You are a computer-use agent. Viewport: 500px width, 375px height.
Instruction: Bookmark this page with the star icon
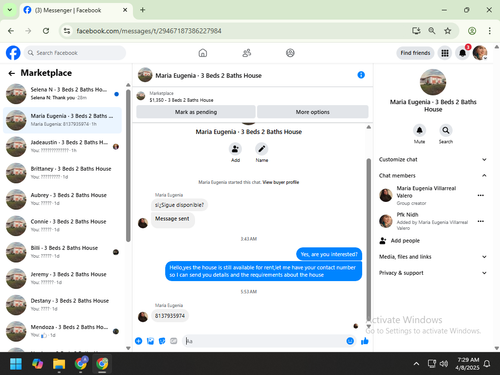point(448,31)
